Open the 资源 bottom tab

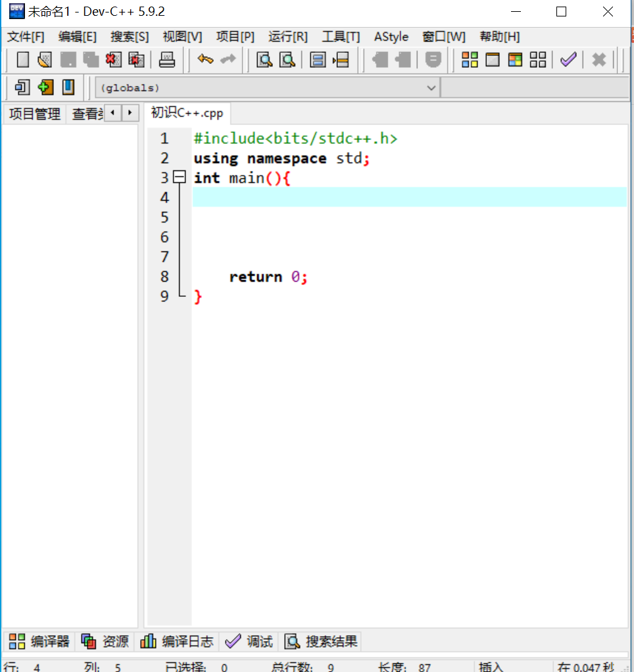coord(105,642)
